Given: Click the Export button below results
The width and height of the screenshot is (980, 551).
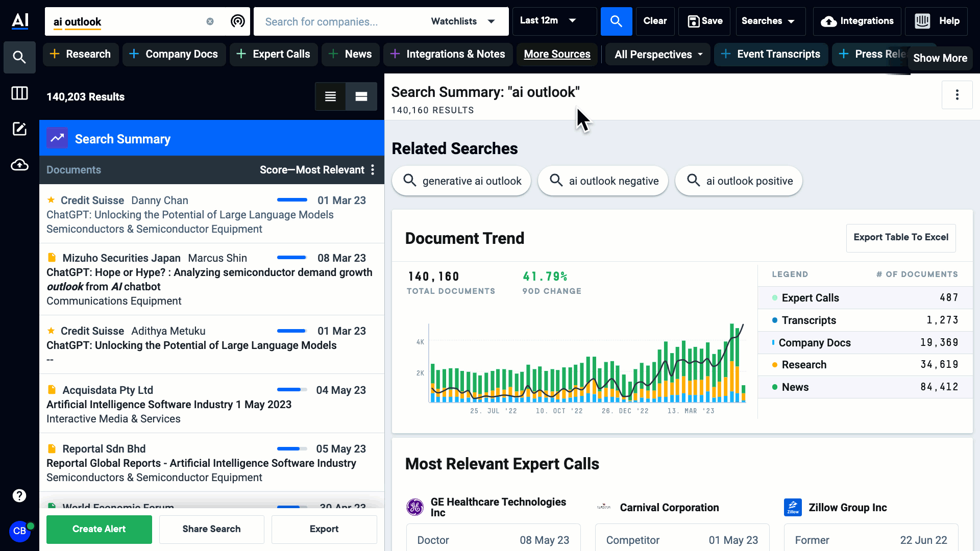Looking at the screenshot, I should pos(324,529).
